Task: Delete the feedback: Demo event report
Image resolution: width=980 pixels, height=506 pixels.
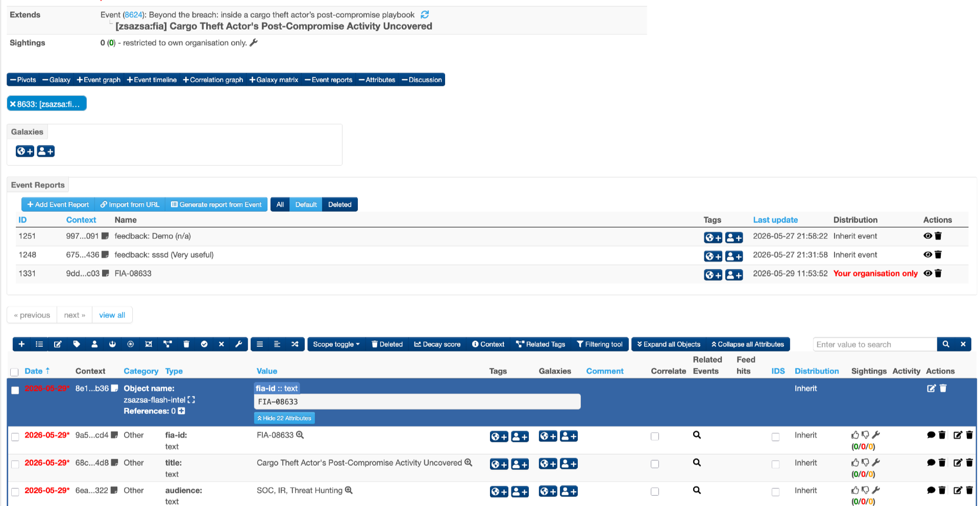Action: coord(938,236)
